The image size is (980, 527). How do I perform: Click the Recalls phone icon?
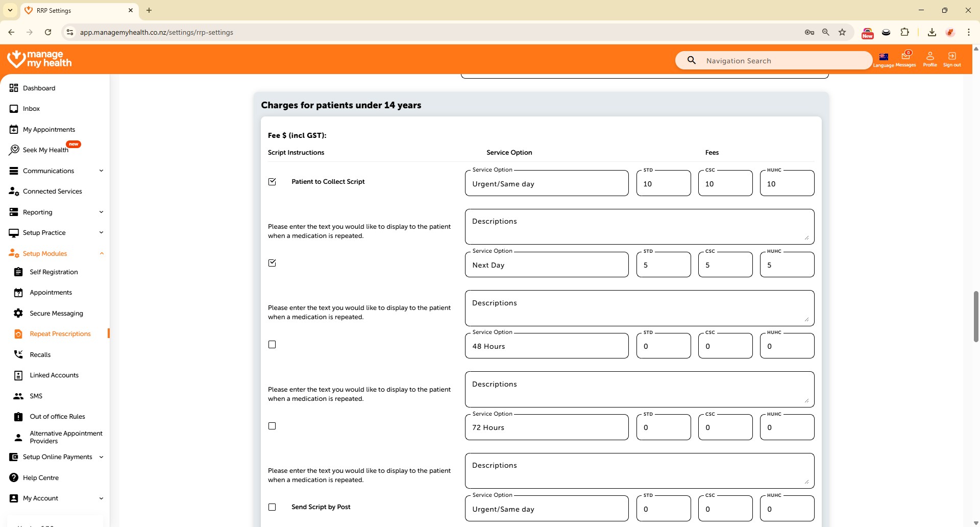tap(18, 354)
